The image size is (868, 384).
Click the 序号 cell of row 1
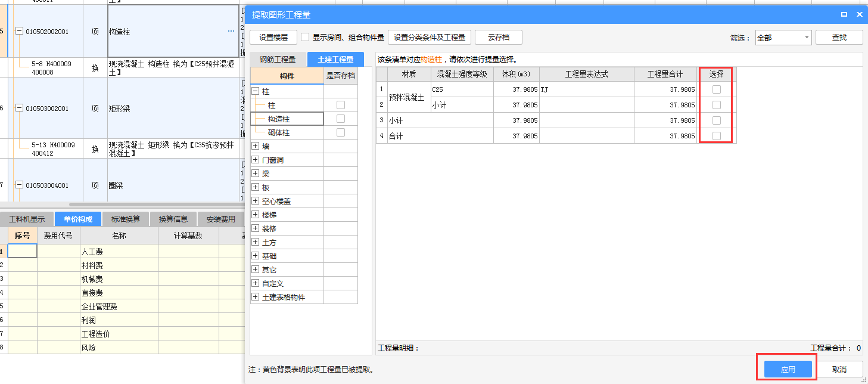[23, 251]
